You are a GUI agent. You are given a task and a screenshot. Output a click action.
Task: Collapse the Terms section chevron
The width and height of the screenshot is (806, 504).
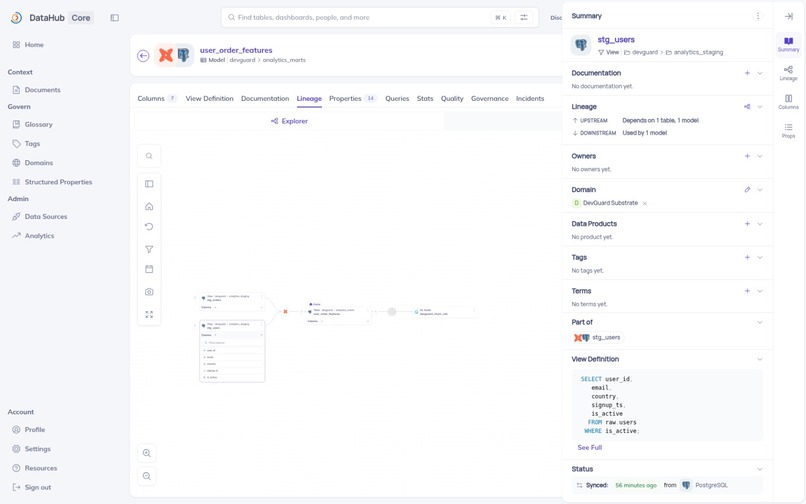(x=760, y=291)
